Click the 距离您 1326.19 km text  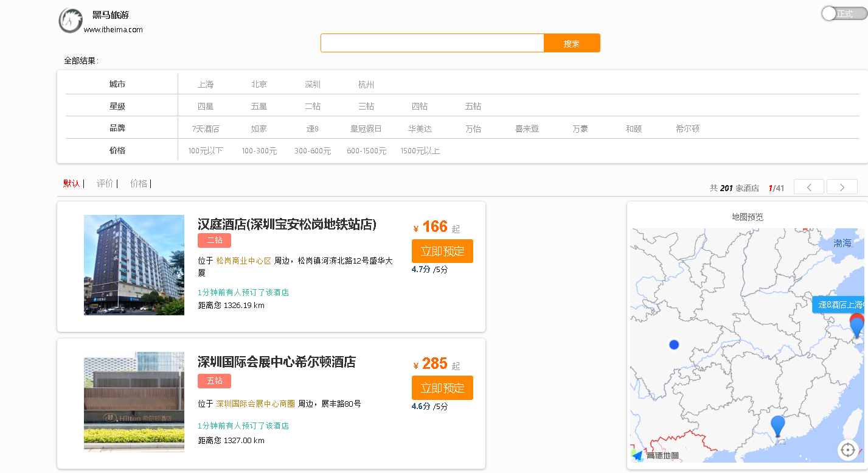click(231, 306)
